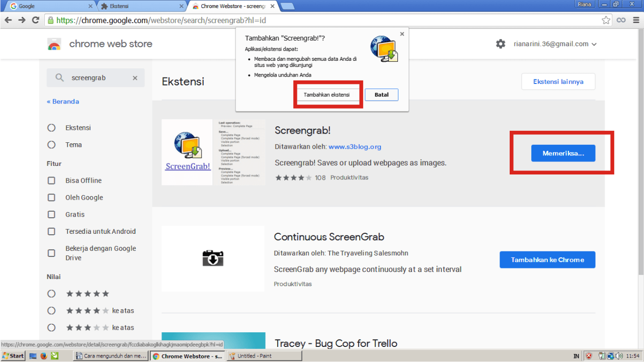The image size is (644, 362).
Task: Select the five-star rating filter
Action: pos(51,294)
